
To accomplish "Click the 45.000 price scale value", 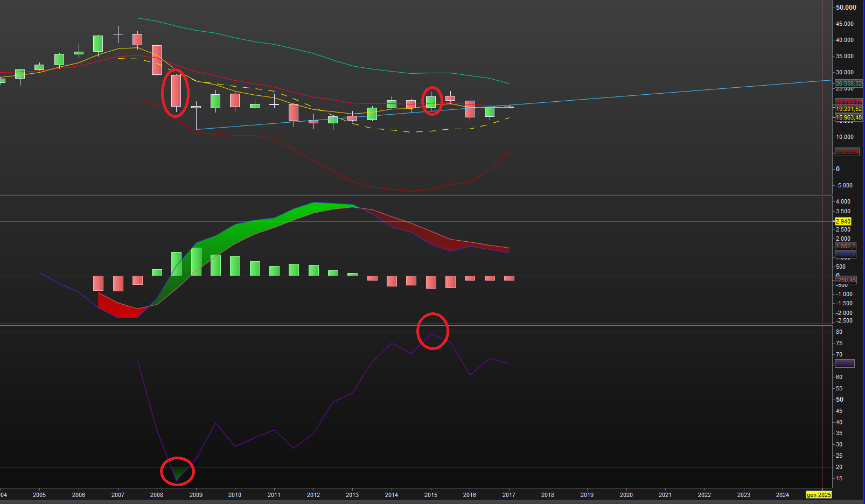I will coord(845,24).
